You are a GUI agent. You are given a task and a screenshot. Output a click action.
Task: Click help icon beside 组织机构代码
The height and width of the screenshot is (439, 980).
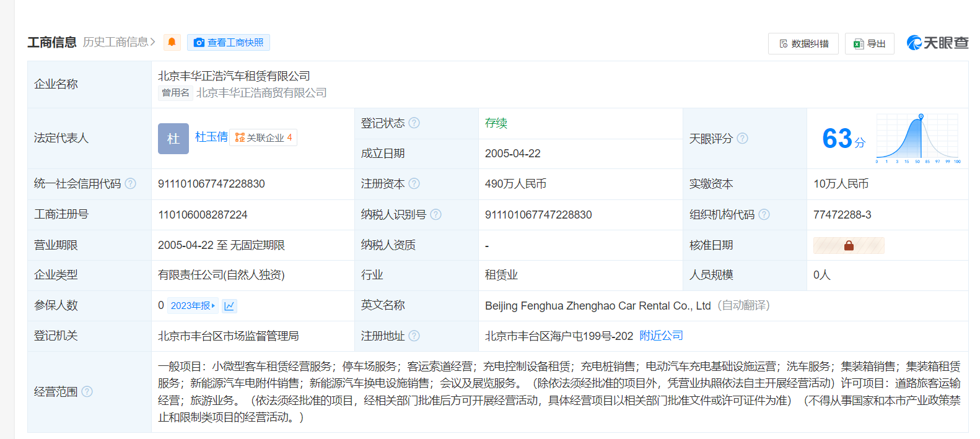[x=764, y=214]
